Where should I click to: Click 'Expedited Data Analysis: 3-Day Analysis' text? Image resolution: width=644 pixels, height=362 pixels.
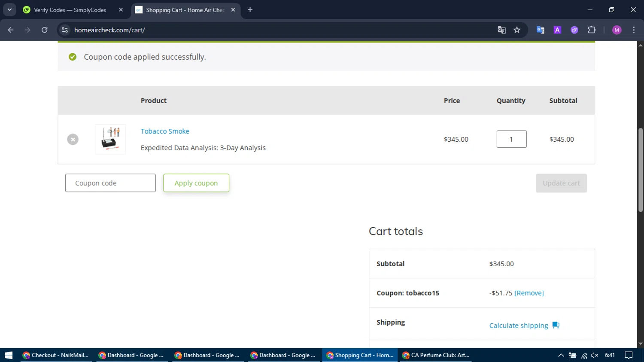click(x=203, y=148)
